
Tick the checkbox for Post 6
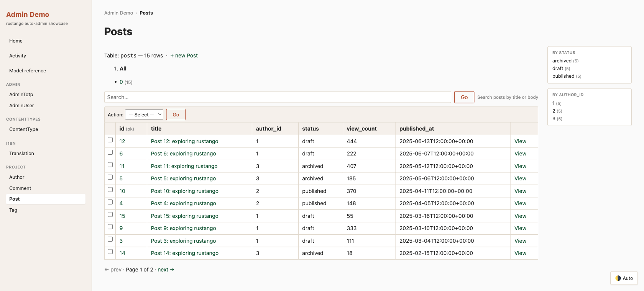tap(110, 152)
